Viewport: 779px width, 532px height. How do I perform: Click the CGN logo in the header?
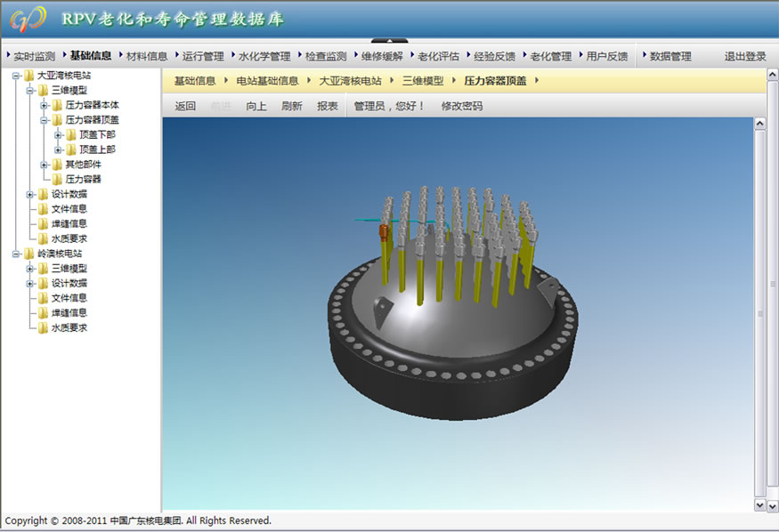click(x=27, y=18)
